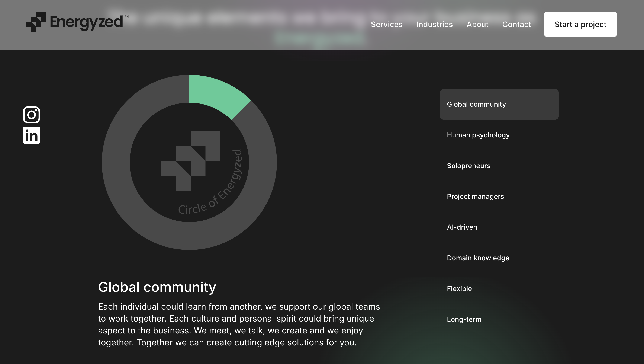Choose the Project managers item

pos(475,197)
